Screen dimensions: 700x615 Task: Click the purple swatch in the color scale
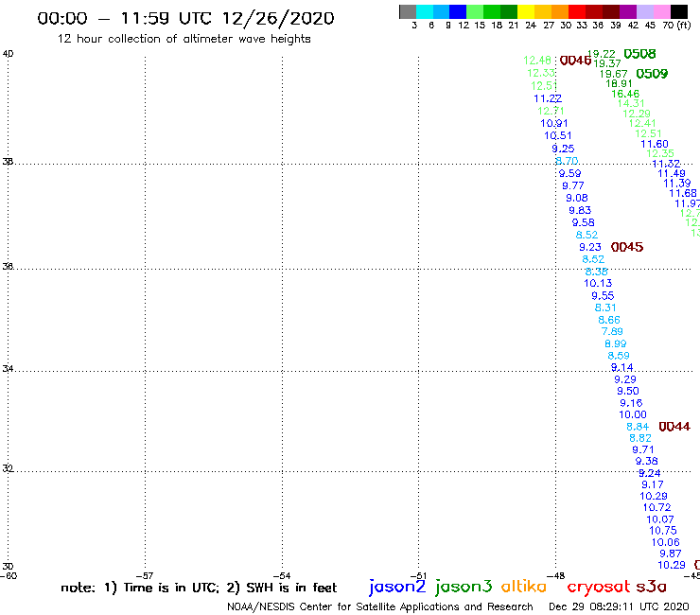click(x=628, y=11)
